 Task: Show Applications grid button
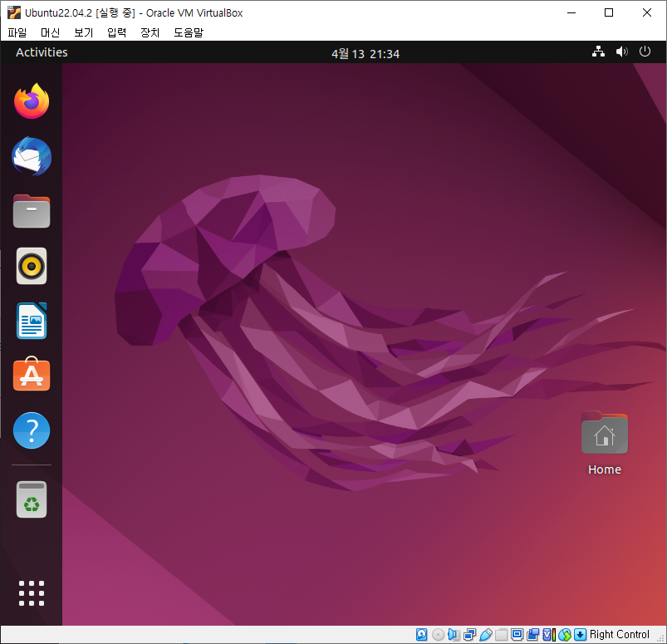click(x=32, y=593)
